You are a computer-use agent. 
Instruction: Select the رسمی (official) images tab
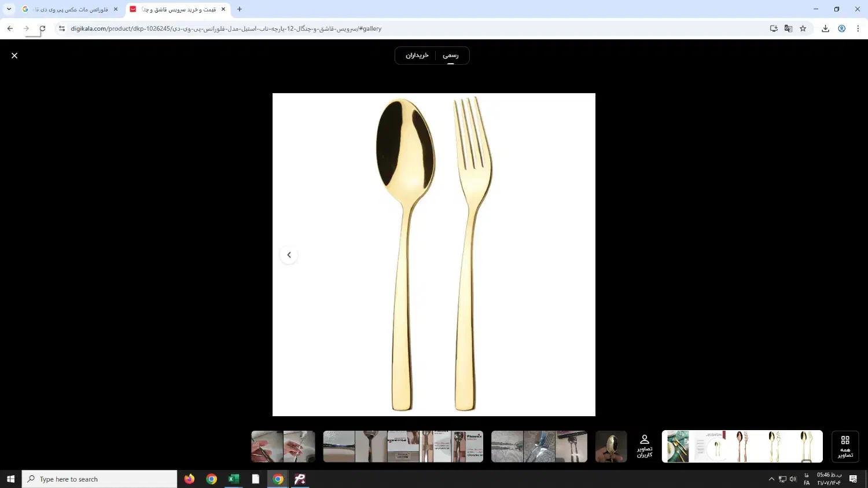(x=451, y=56)
